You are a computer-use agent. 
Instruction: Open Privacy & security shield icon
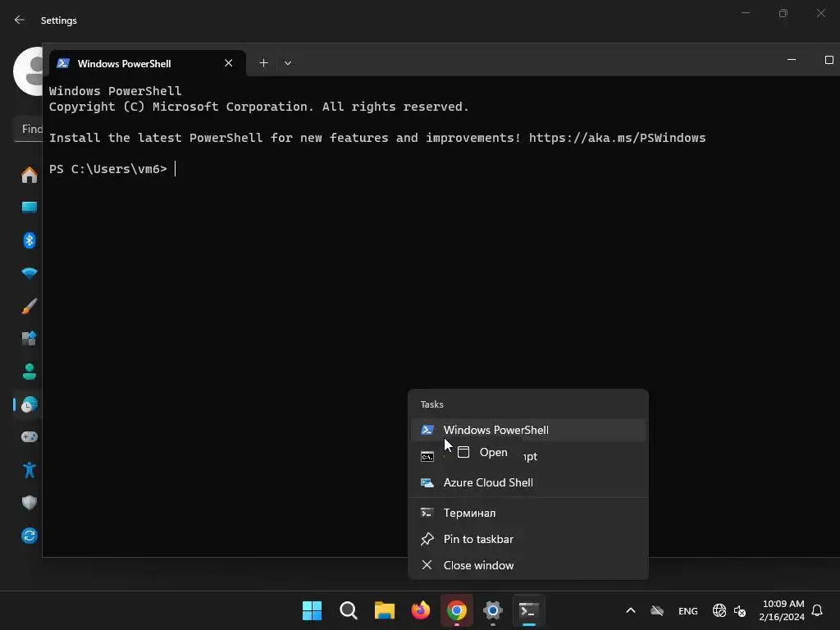[x=29, y=503]
